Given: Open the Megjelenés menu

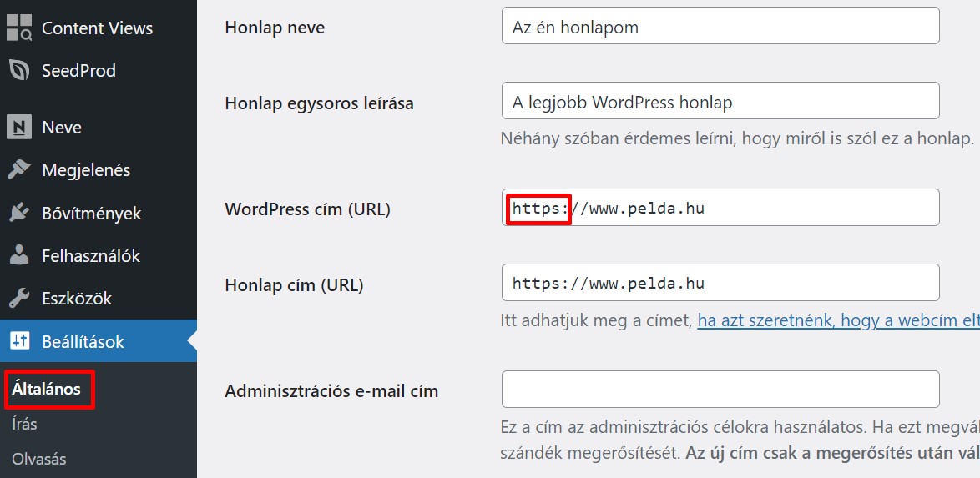Looking at the screenshot, I should coord(86,170).
